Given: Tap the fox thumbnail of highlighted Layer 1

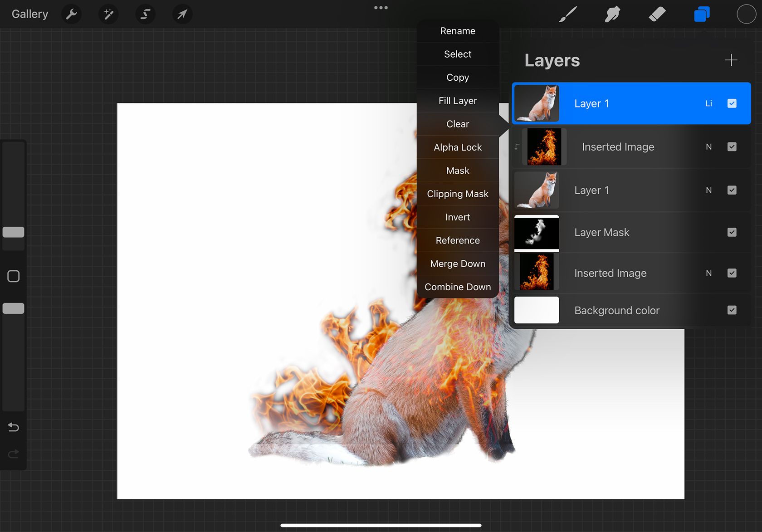Looking at the screenshot, I should click(x=537, y=103).
